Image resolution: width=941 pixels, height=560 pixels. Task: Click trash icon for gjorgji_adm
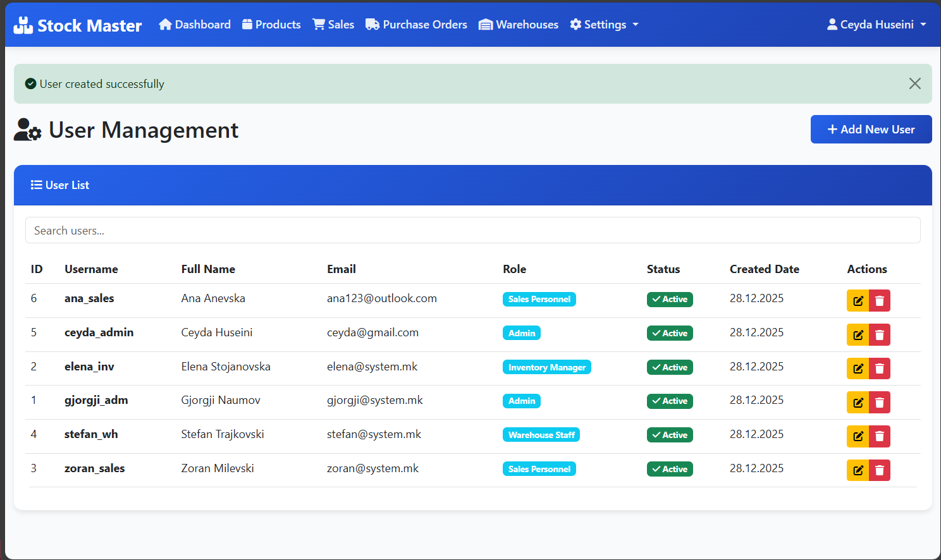click(x=880, y=403)
